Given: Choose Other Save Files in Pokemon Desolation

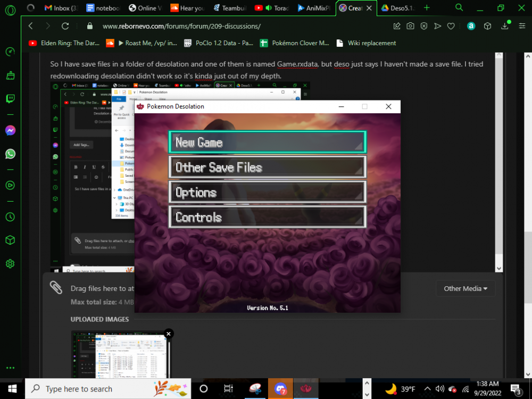Looking at the screenshot, I should pos(268,167).
